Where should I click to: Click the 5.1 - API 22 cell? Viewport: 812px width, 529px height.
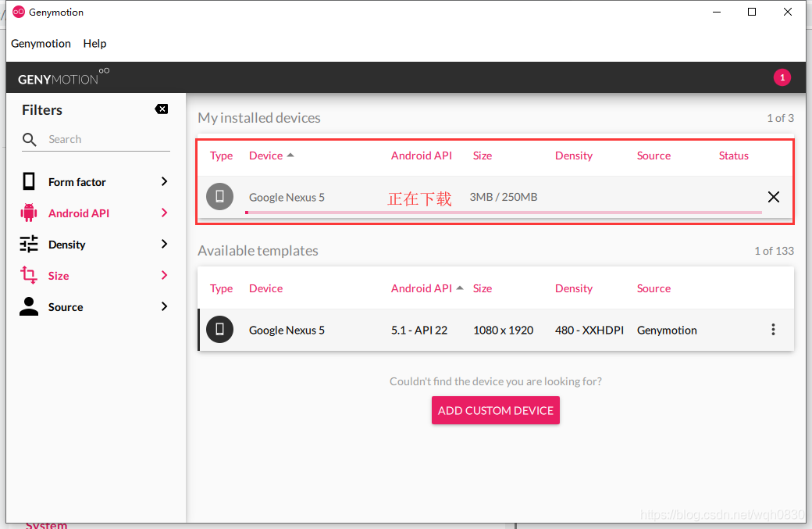click(419, 331)
